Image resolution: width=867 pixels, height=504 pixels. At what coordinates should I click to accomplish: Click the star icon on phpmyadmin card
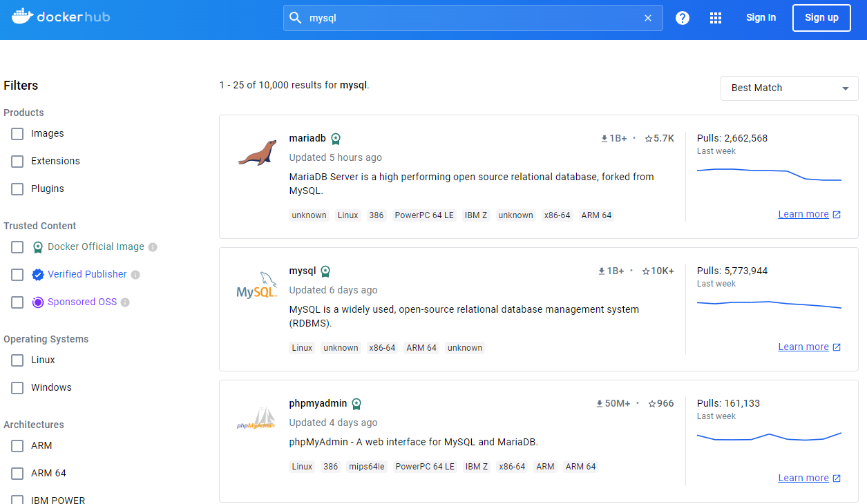652,403
